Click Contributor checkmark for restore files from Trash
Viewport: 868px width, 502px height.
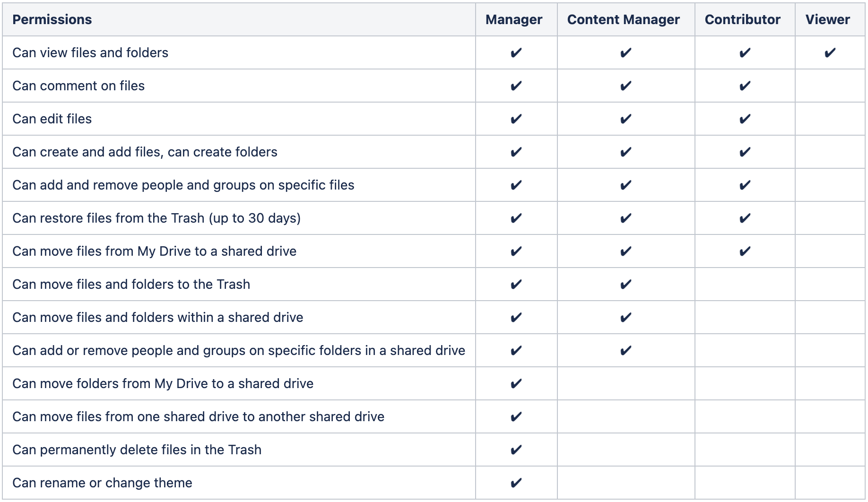(x=745, y=218)
